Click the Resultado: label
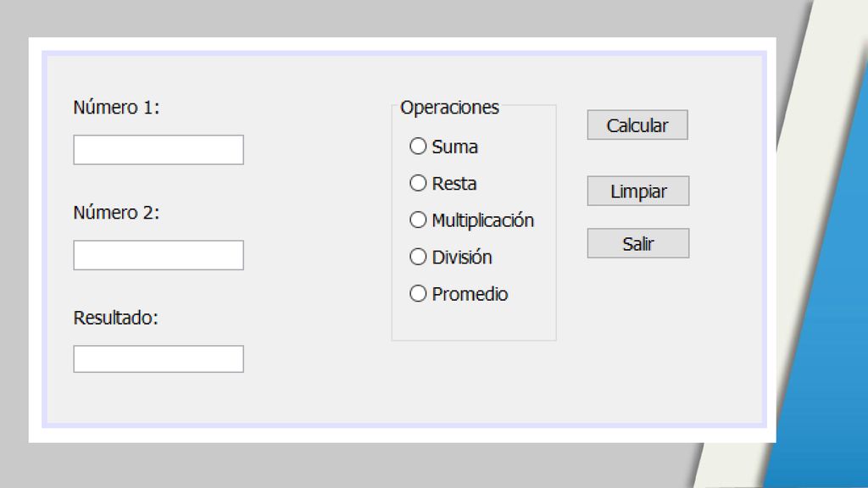 coord(115,318)
